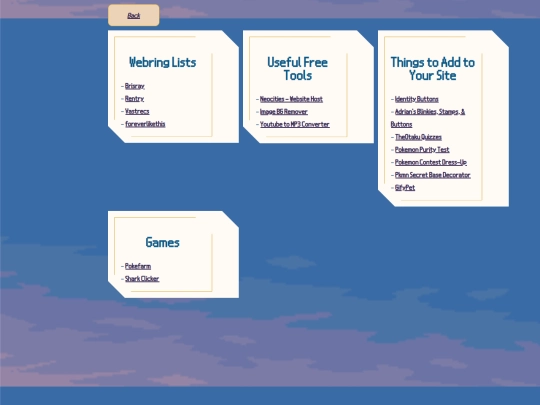The image size is (540, 405).
Task: Visit the Vastrecs webring link
Action: (x=137, y=111)
